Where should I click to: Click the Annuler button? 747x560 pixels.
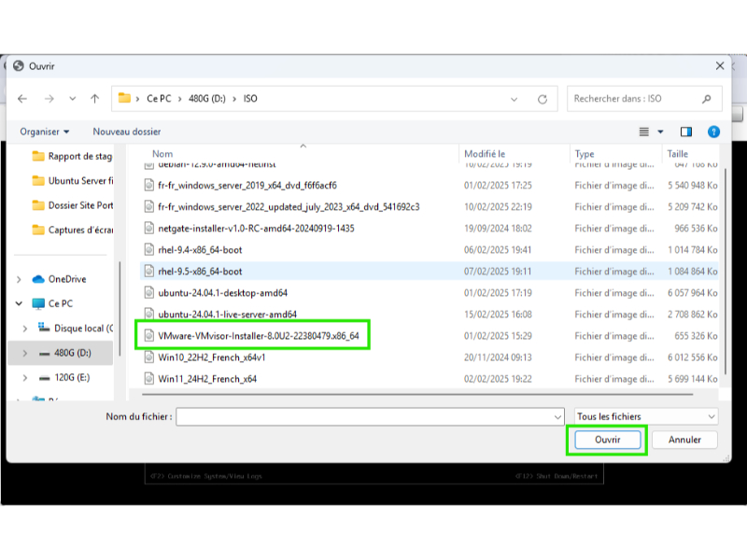(684, 440)
